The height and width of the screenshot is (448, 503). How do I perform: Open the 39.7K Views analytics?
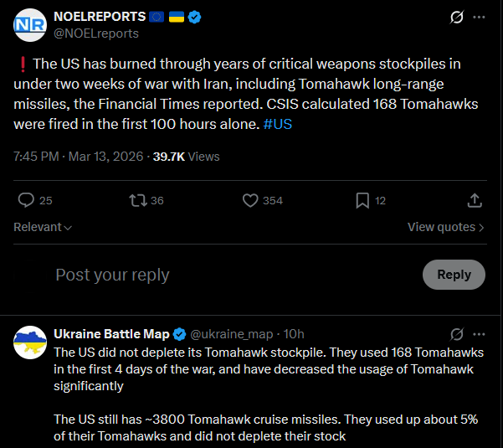(x=186, y=156)
